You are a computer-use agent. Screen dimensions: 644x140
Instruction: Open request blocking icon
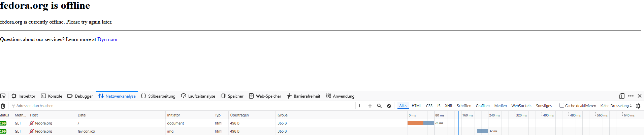[x=389, y=106]
